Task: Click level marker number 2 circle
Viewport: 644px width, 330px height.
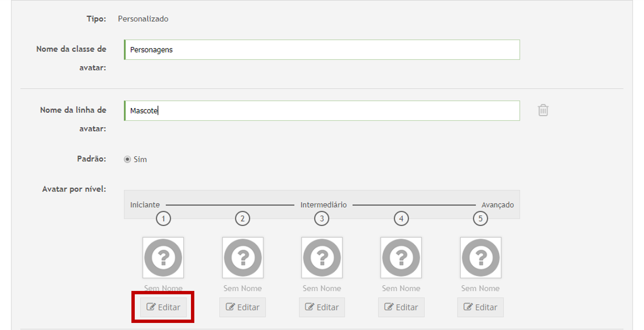Action: (243, 218)
